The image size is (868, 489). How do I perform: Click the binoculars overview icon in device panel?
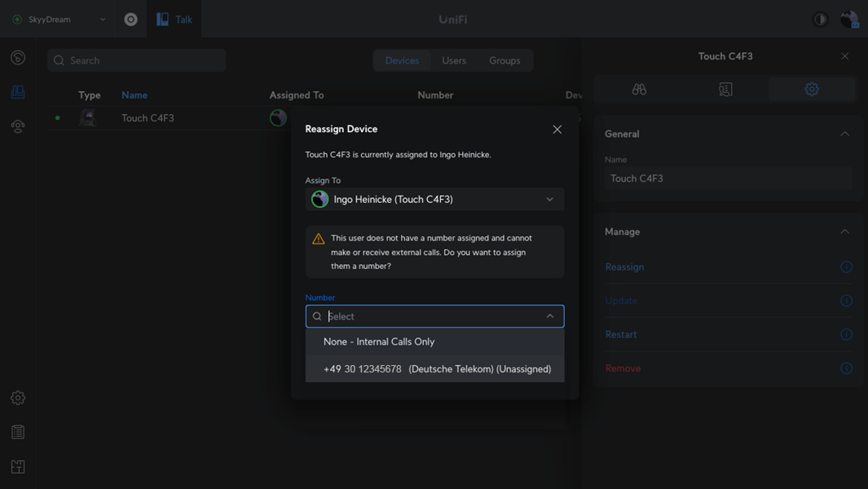pos(639,90)
